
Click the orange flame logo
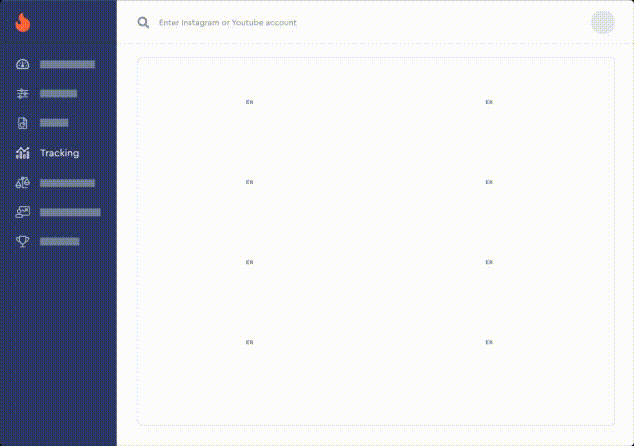pos(23,22)
